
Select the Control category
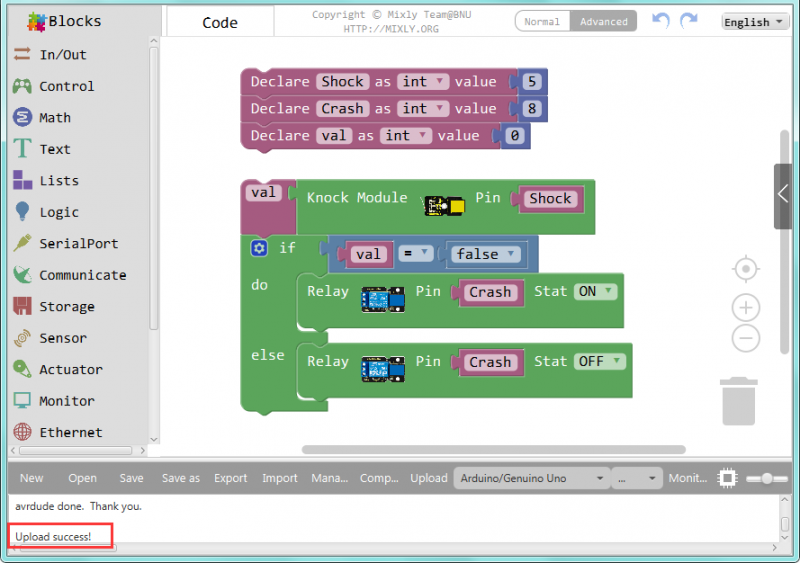coord(66,86)
